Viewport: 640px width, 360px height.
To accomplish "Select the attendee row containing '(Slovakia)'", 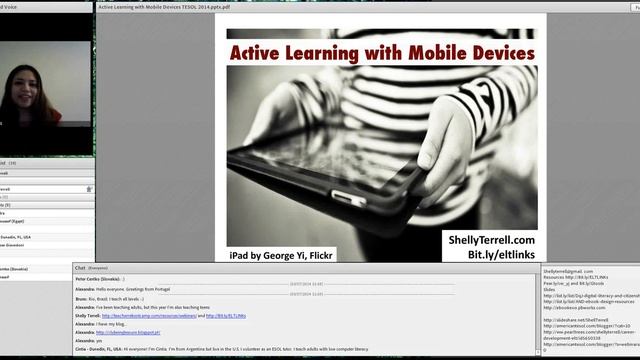I will [47, 269].
